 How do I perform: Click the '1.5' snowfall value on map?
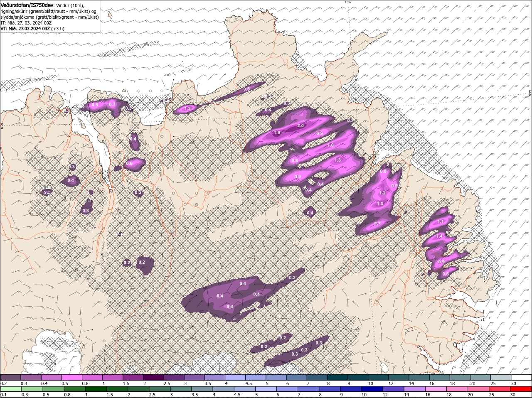pos(380,204)
